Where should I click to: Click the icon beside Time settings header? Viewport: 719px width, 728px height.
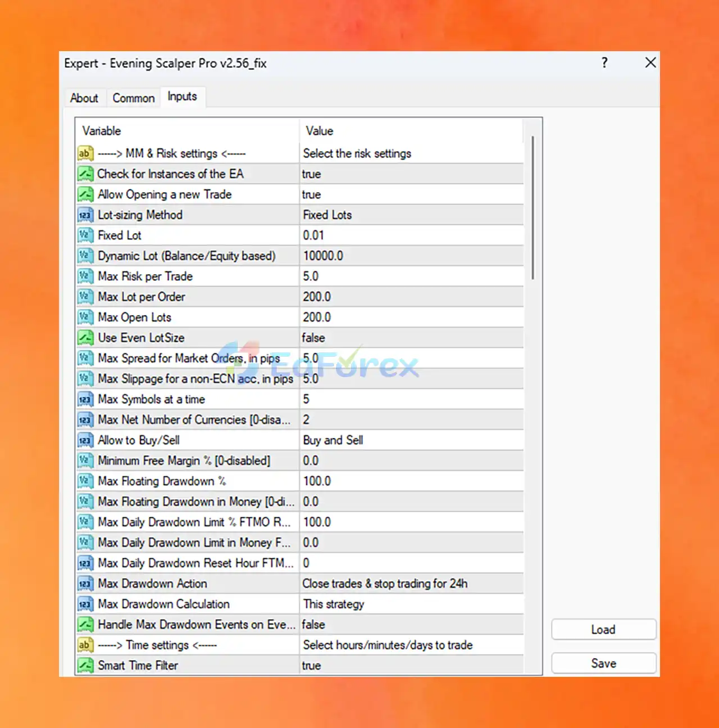(85, 645)
